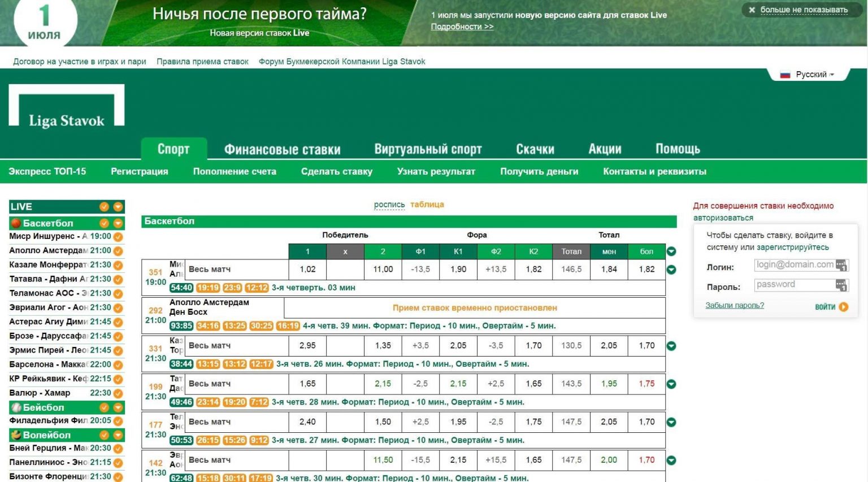
Task: Go to Регистрация page
Action: point(140,171)
